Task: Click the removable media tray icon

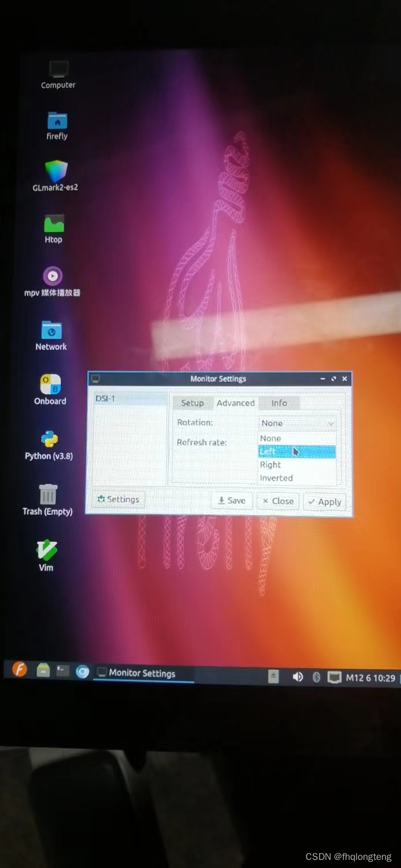Action: point(274,676)
